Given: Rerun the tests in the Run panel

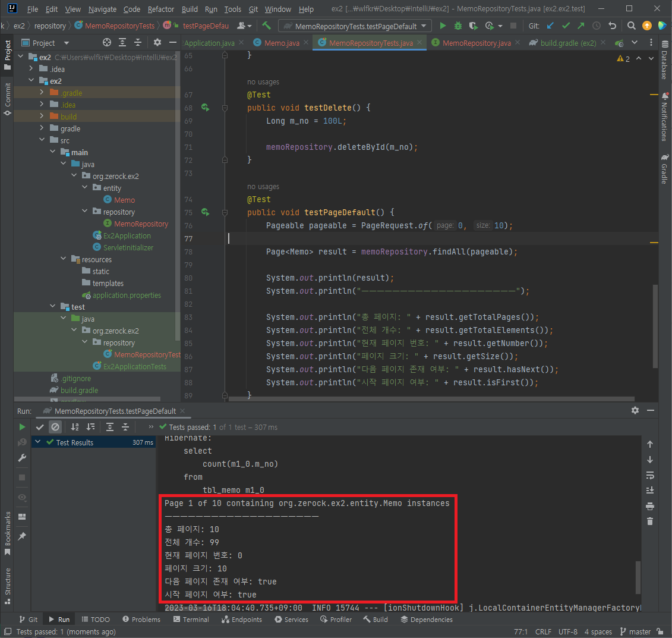Looking at the screenshot, I should click(23, 427).
